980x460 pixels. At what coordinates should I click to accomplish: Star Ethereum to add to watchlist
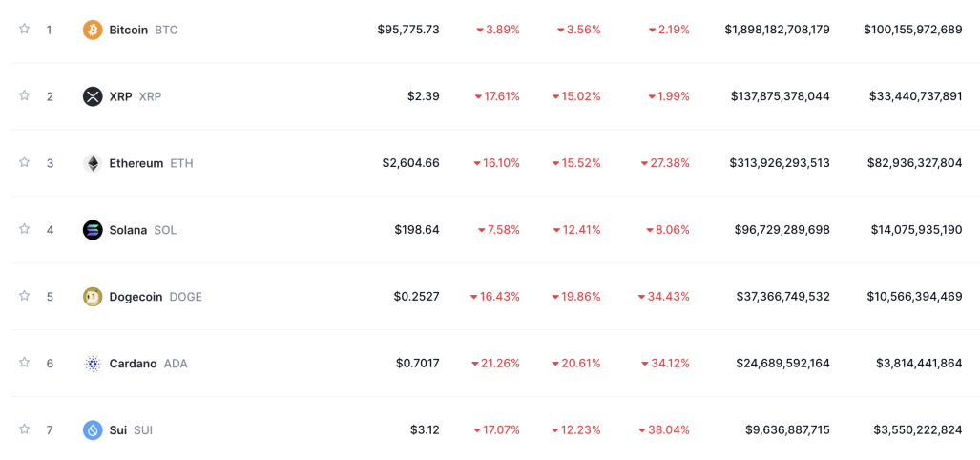coord(25,162)
